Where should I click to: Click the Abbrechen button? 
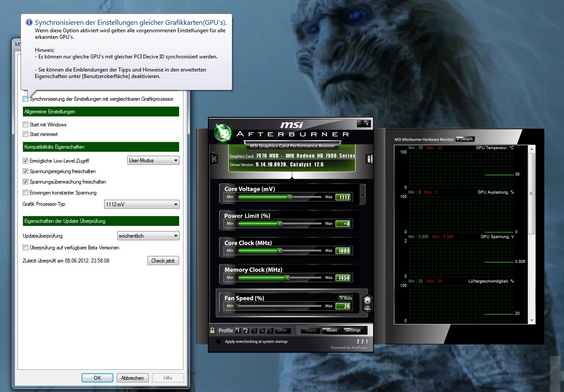[x=133, y=378]
